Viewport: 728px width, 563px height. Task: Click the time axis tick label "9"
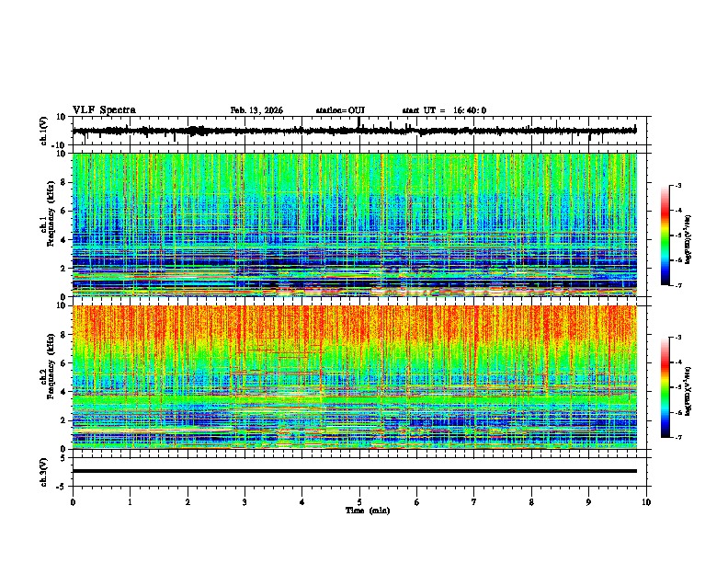(588, 502)
